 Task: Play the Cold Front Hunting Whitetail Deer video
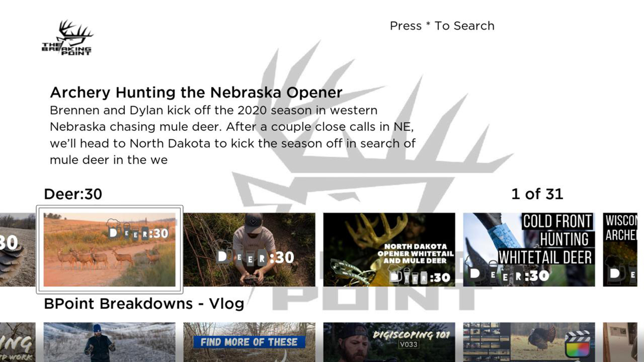click(529, 249)
